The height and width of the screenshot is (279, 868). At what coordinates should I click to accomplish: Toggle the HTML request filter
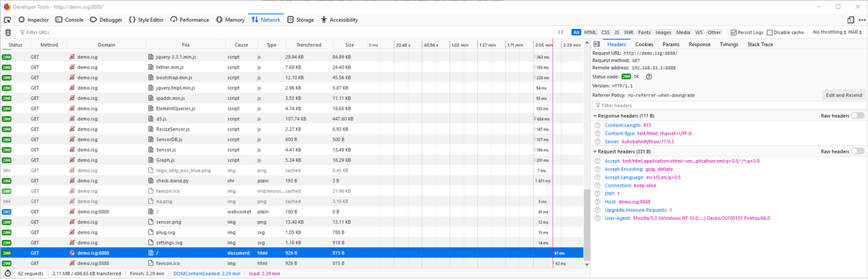click(x=590, y=32)
